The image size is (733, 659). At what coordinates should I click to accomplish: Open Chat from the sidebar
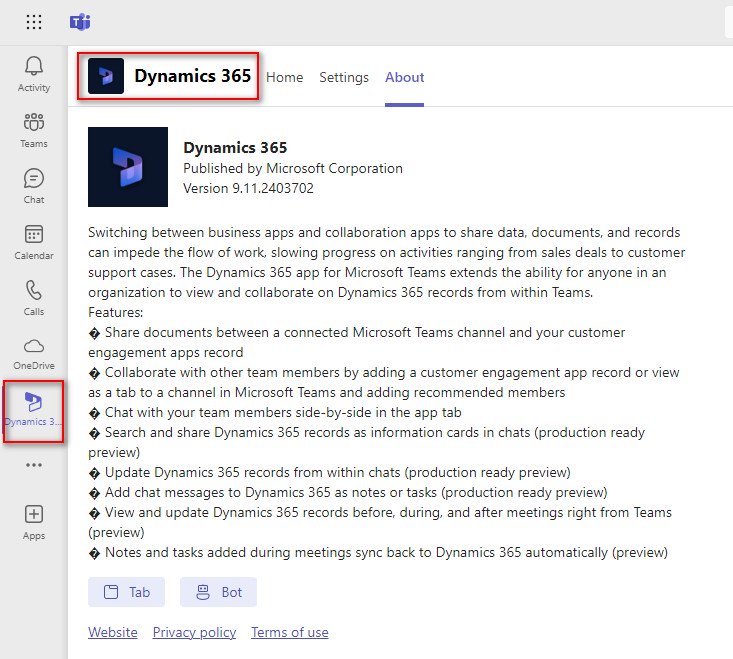(x=34, y=186)
